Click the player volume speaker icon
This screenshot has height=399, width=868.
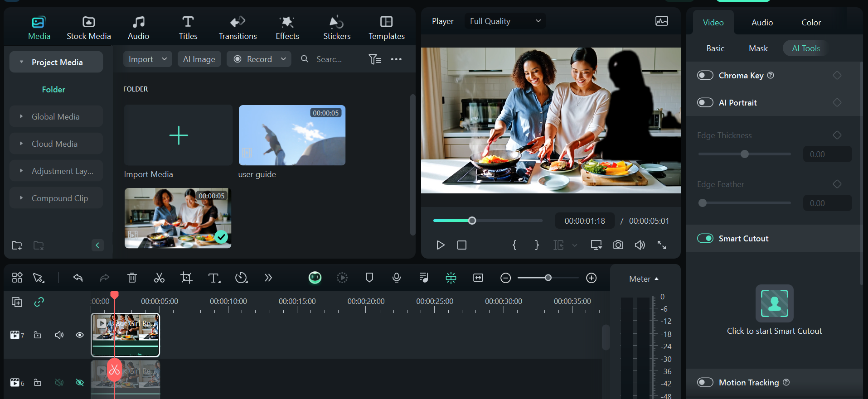point(640,245)
